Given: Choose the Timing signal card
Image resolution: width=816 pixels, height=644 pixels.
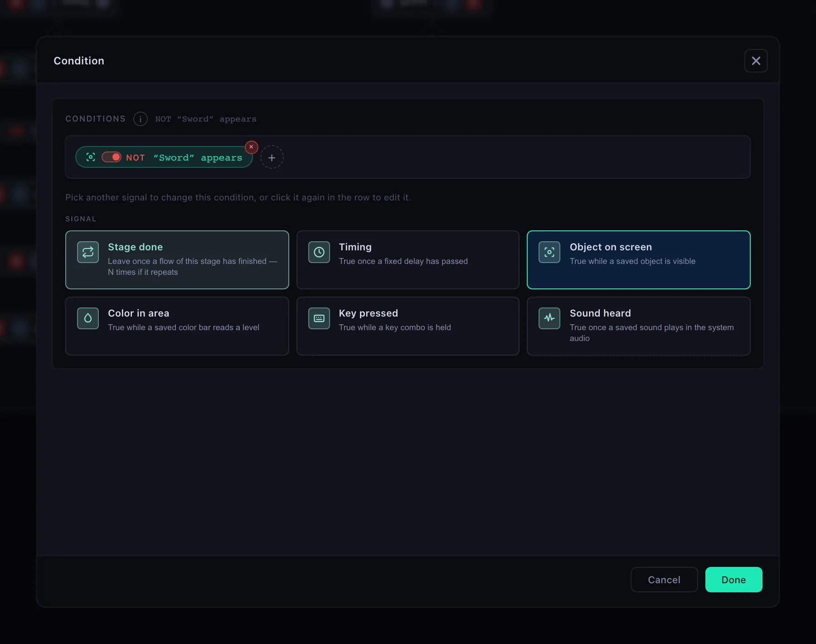Looking at the screenshot, I should click(408, 260).
